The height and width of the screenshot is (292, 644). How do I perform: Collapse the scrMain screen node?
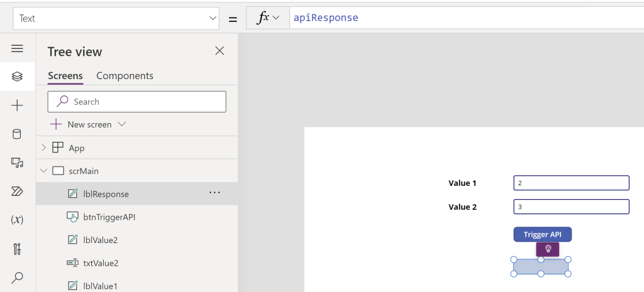43,171
